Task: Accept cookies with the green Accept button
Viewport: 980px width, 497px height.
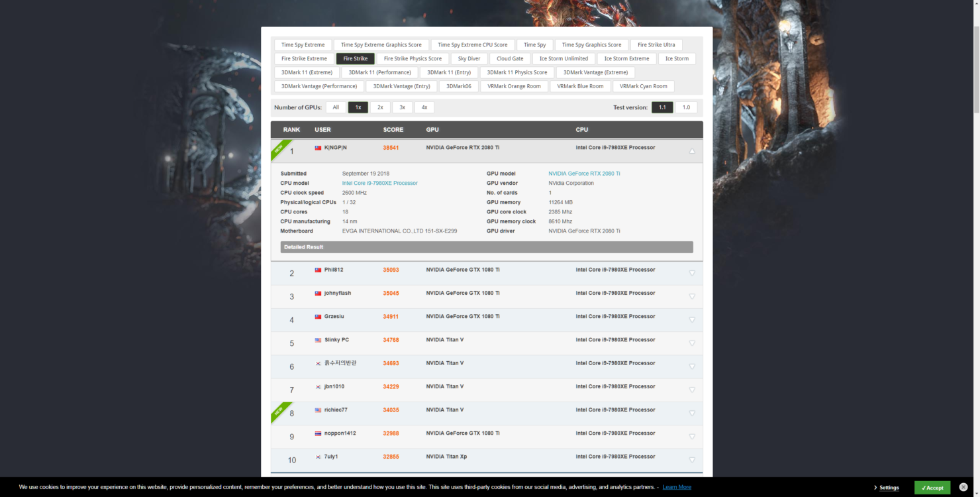Action: click(x=932, y=488)
